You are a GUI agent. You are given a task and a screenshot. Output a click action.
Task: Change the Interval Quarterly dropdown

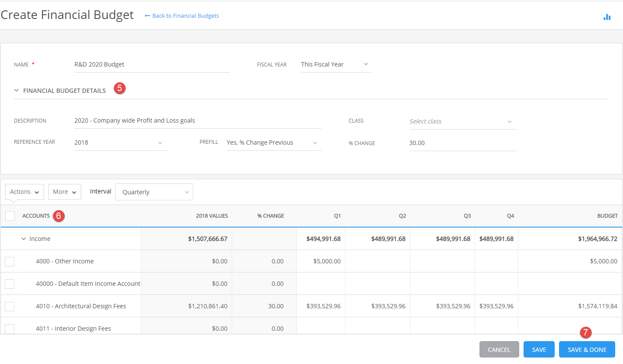pyautogui.click(x=154, y=192)
